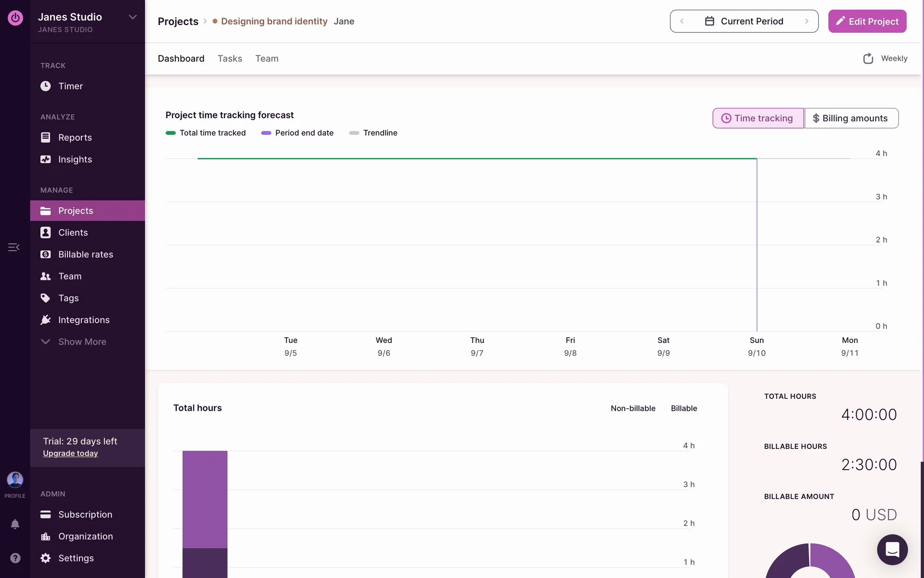Viewport: 924px width, 578px height.
Task: Open the Timer clock icon
Action: [x=45, y=86]
